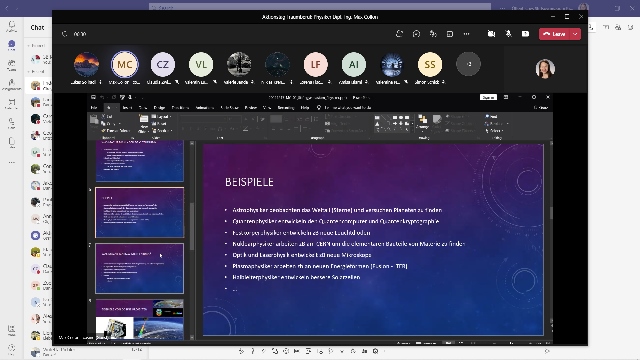Open Activity in the Teams sidebar

[x=11, y=27]
